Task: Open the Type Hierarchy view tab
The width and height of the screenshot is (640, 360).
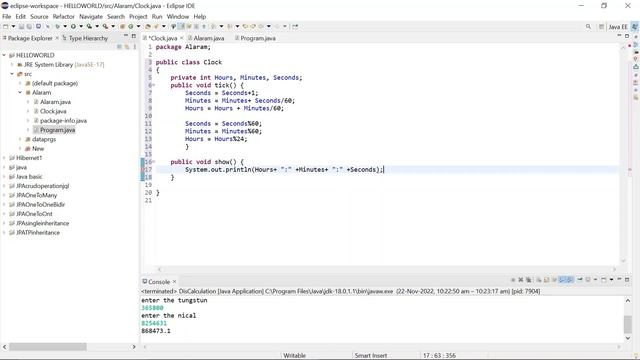Action: (x=85, y=38)
